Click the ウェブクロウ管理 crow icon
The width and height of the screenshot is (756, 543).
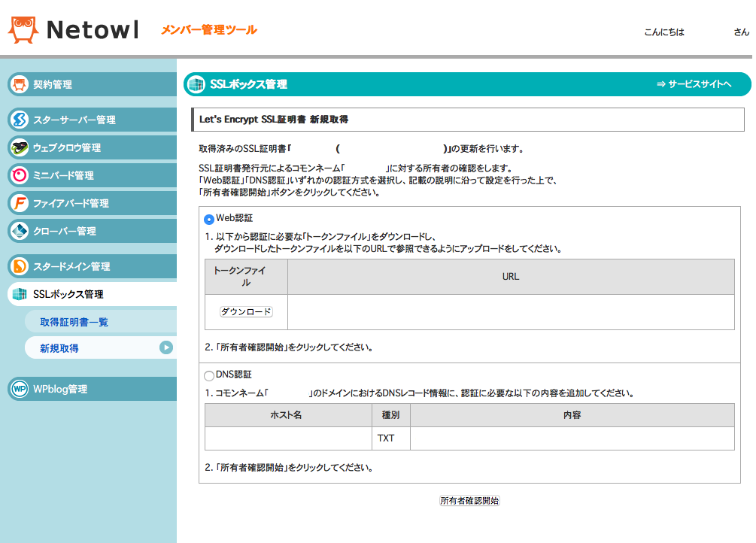click(x=20, y=147)
